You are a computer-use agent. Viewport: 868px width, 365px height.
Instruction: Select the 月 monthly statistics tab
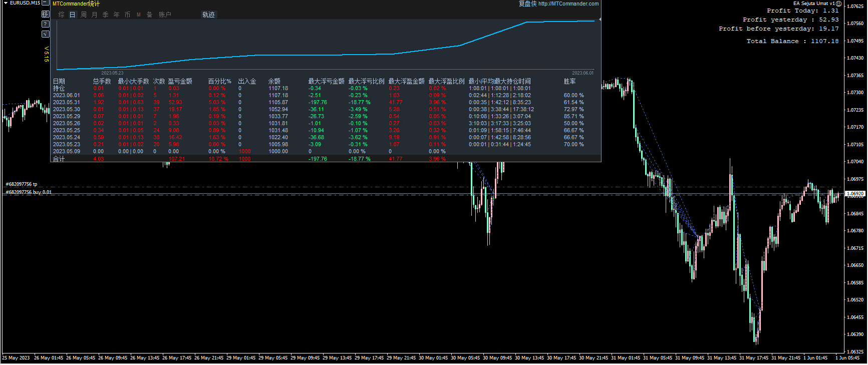point(95,15)
